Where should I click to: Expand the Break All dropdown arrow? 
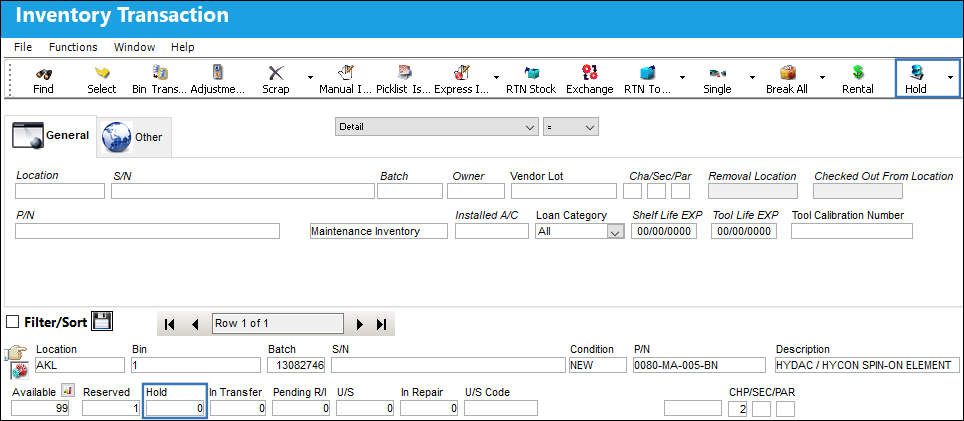point(822,77)
